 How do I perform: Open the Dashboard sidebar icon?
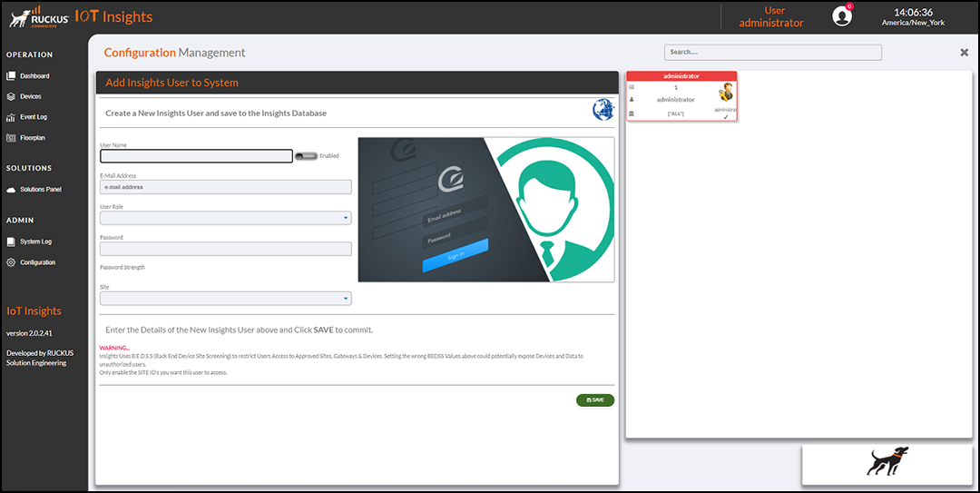(11, 75)
